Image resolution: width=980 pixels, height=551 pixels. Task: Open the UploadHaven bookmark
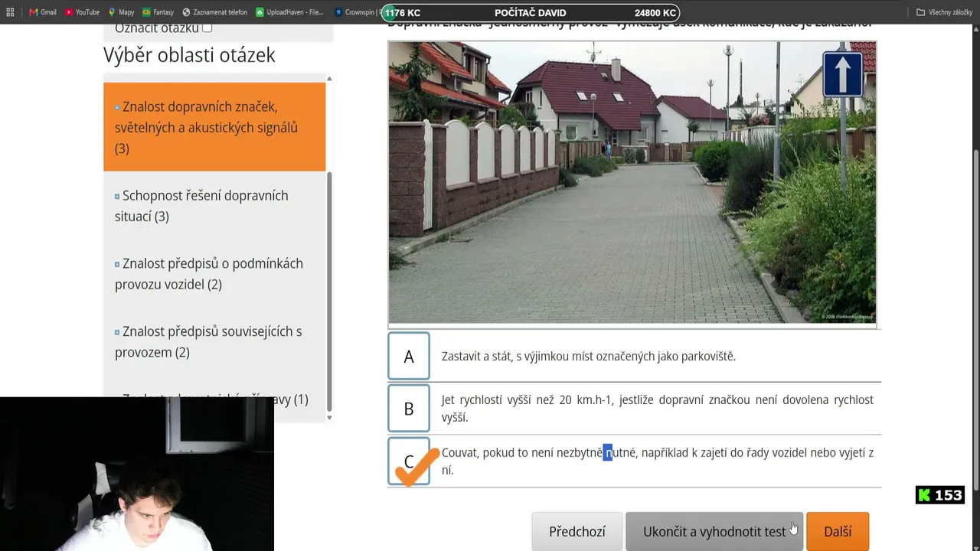coord(289,12)
